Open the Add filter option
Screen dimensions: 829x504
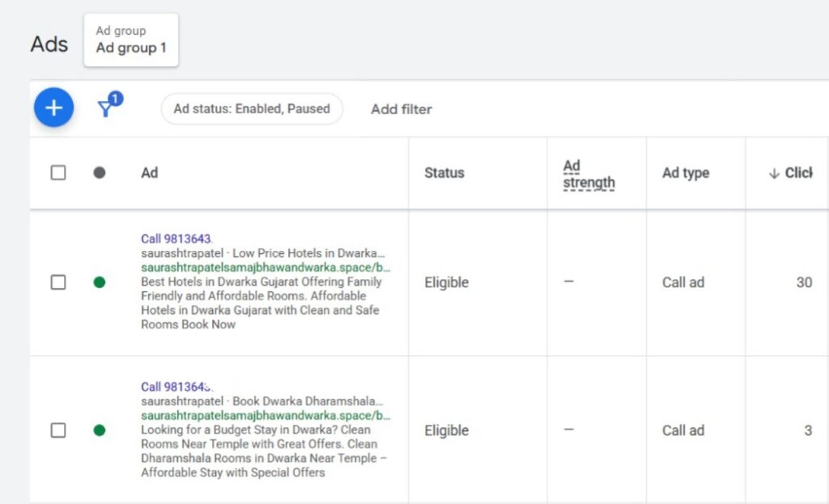401,108
